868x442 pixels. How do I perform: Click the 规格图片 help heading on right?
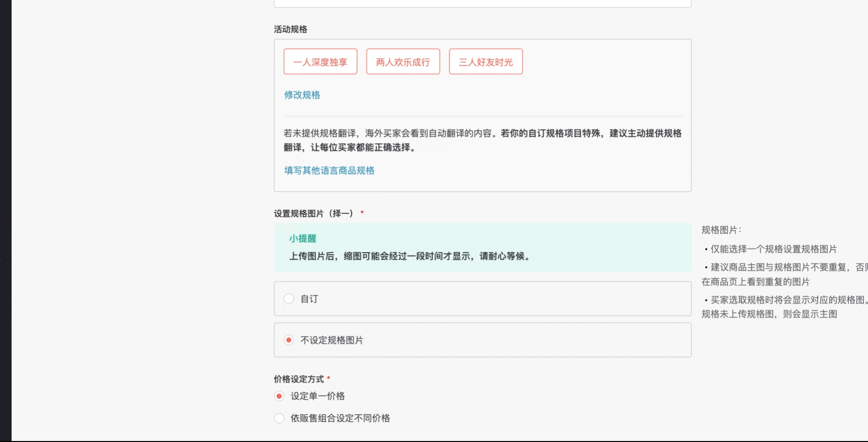[x=721, y=230]
